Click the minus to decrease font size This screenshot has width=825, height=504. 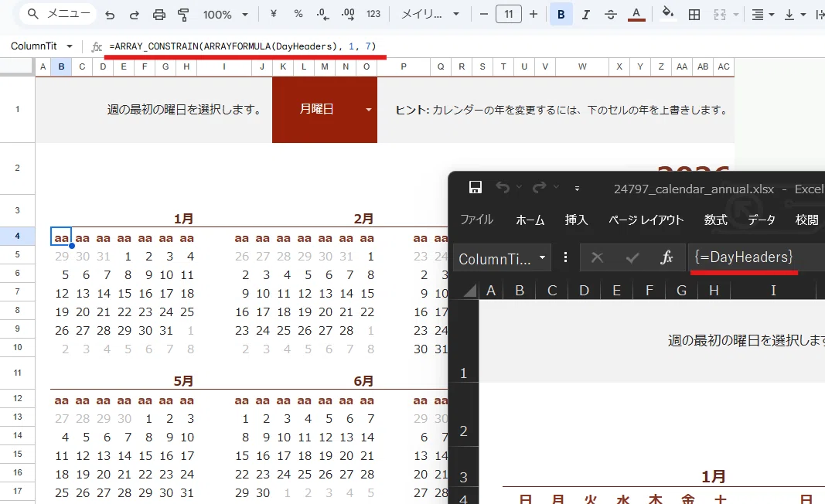coord(483,14)
